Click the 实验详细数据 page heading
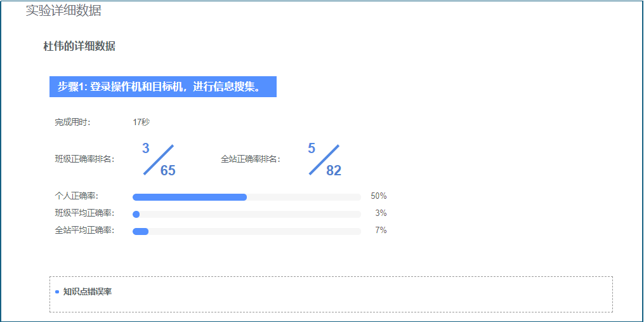This screenshot has width=644, height=322. 63,11
